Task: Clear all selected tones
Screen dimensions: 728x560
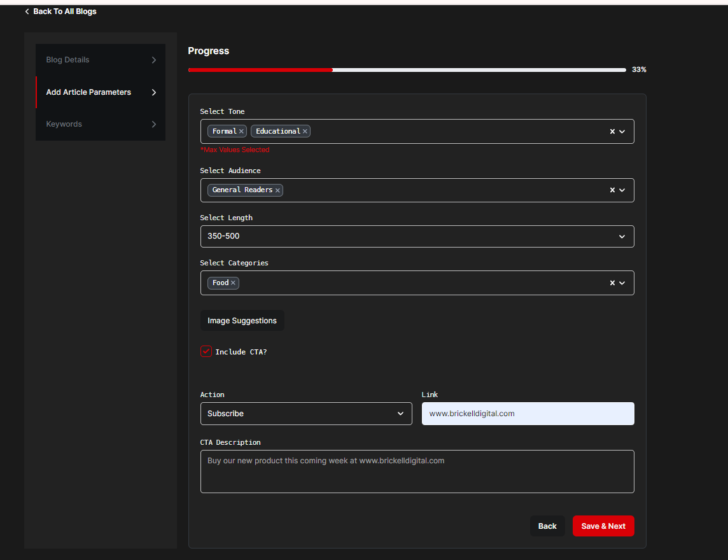Action: point(612,132)
